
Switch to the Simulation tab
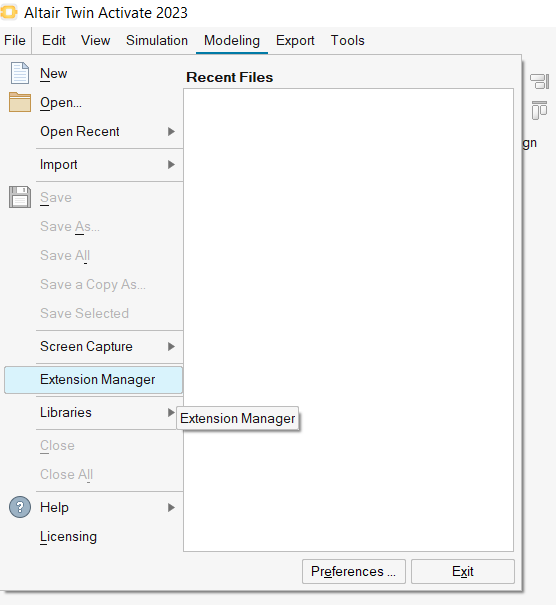click(157, 40)
